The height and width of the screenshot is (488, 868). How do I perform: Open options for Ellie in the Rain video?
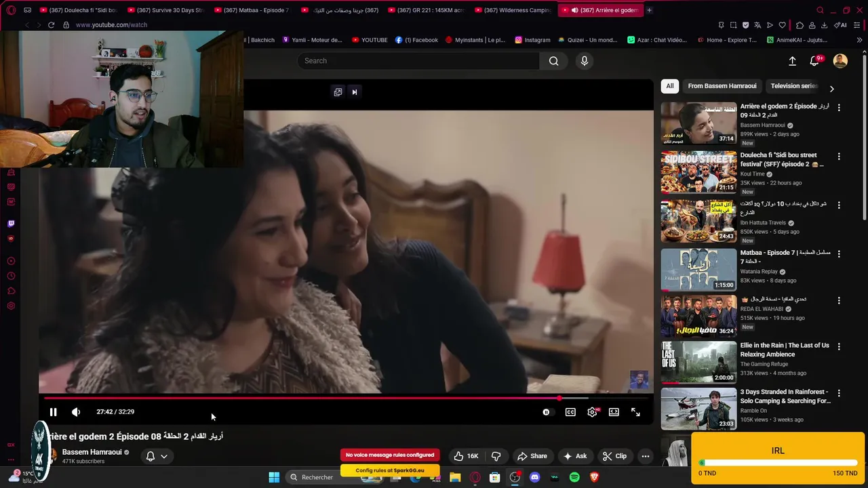839,346
